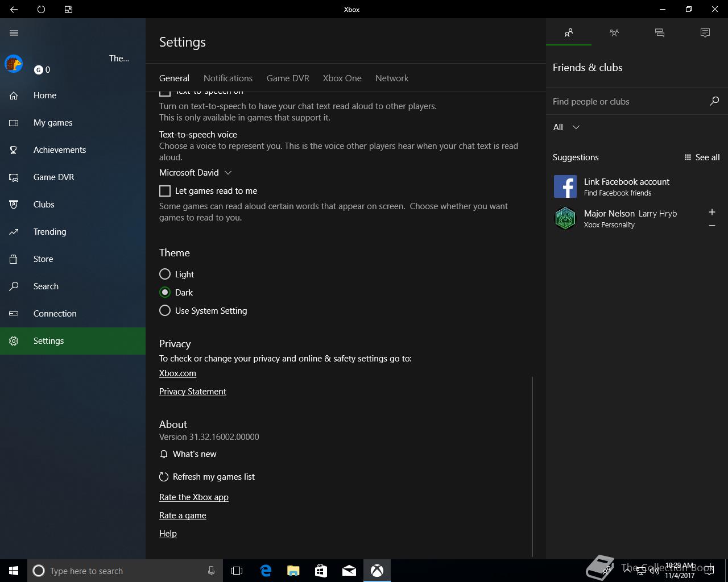Launch Microsoft Edge from taskbar

[x=266, y=571]
